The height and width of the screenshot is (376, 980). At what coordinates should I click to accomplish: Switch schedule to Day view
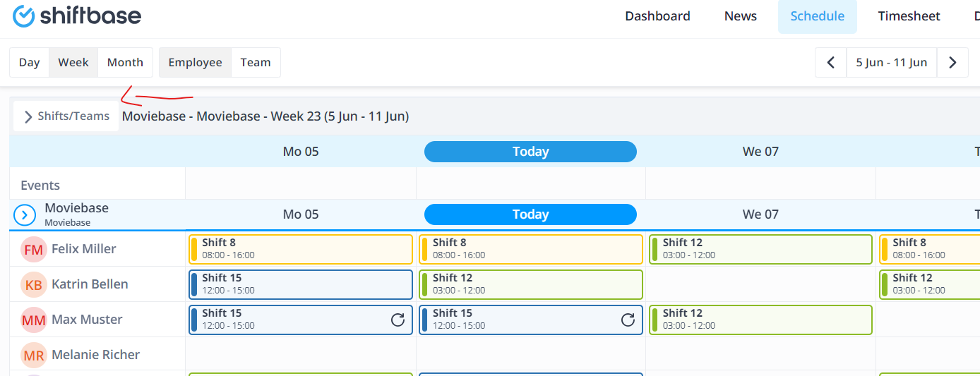click(29, 62)
